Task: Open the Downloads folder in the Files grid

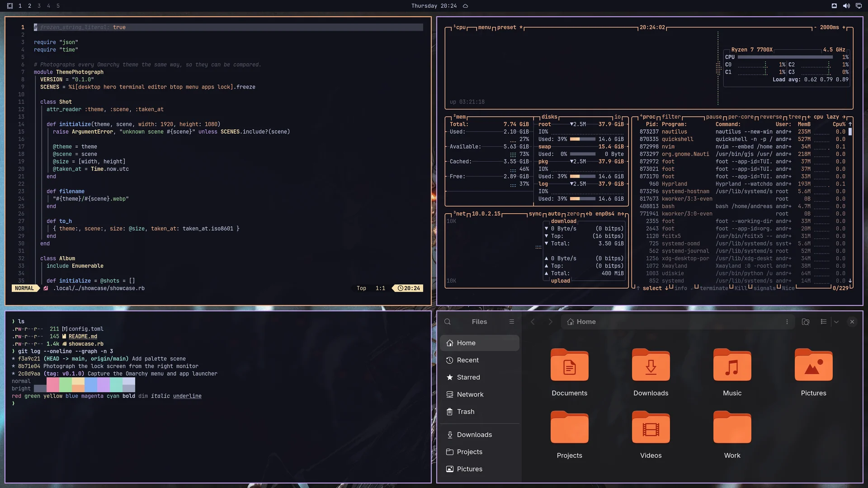Action: [651, 365]
